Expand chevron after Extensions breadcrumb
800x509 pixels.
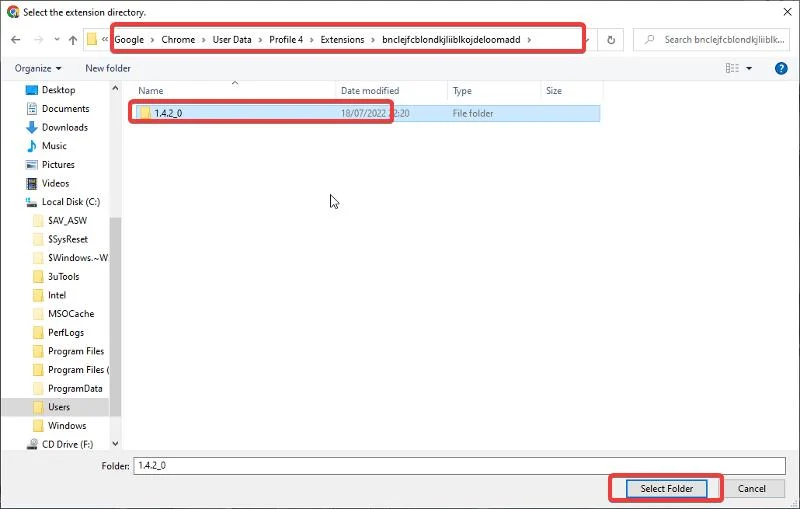pyautogui.click(x=373, y=40)
